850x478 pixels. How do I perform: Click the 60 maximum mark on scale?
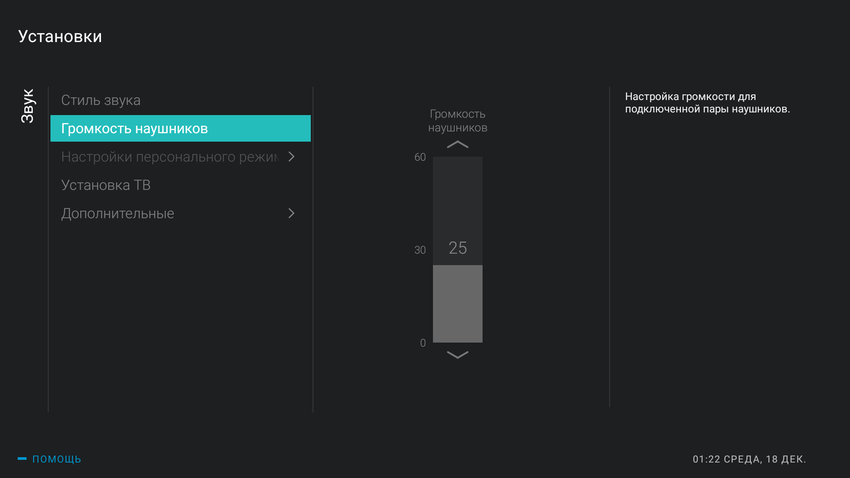click(420, 157)
